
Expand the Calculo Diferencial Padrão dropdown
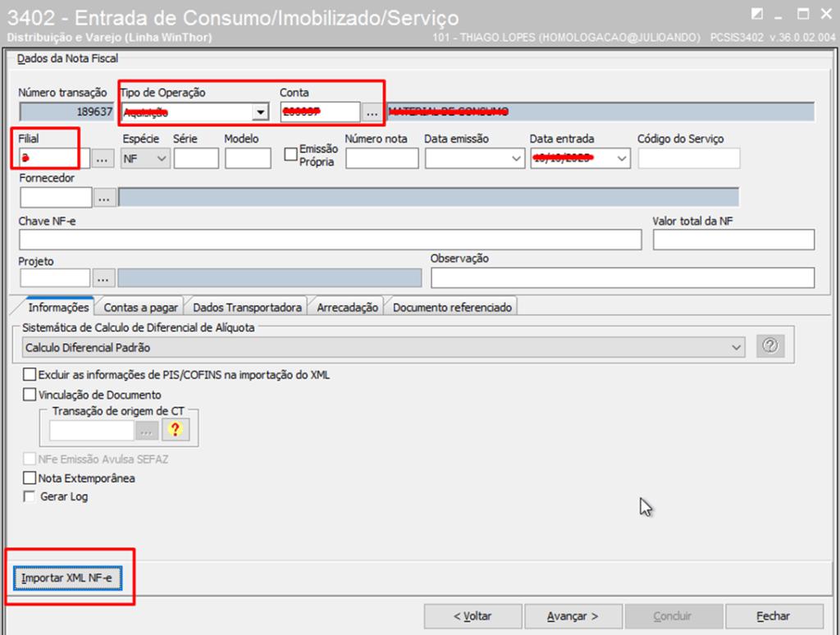point(735,348)
